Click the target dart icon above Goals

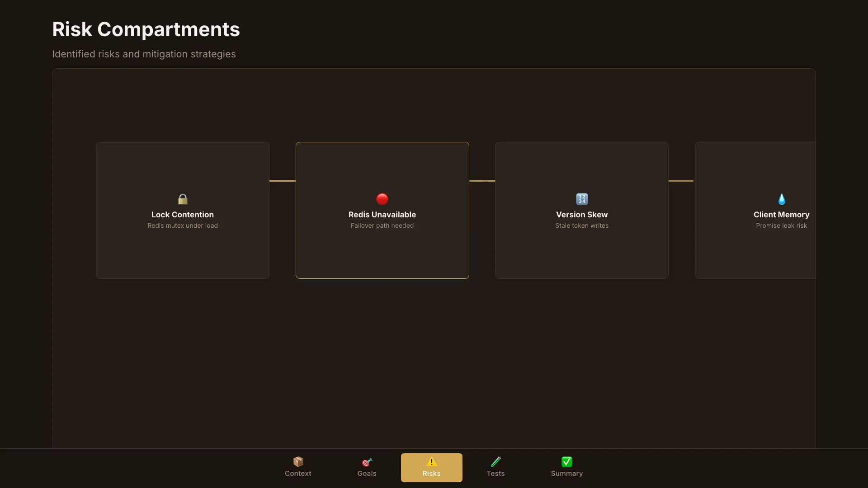click(367, 462)
